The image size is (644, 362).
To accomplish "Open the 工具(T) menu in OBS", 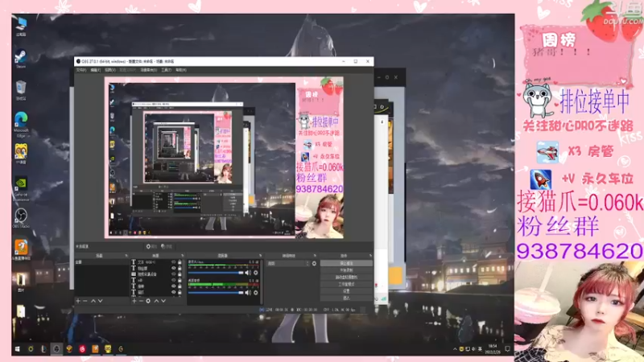I will click(166, 70).
